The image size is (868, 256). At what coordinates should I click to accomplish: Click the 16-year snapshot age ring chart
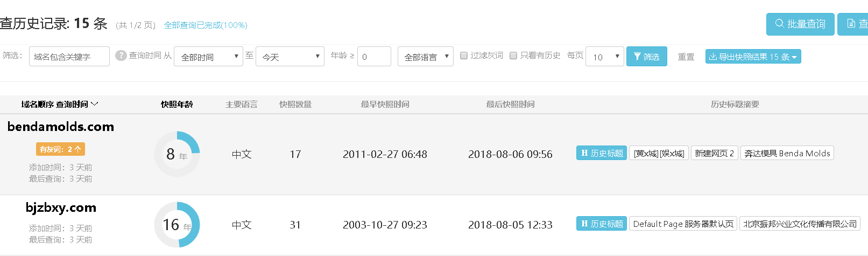(x=177, y=225)
